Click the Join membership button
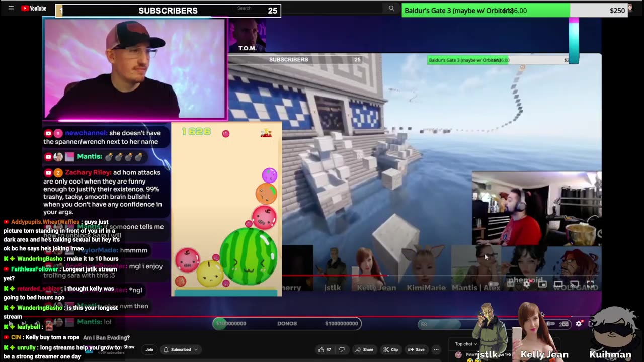 (x=149, y=349)
